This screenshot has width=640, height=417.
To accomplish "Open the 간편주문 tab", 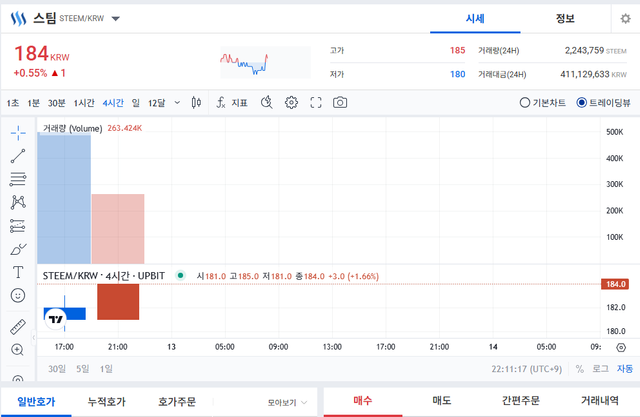I will (521, 401).
